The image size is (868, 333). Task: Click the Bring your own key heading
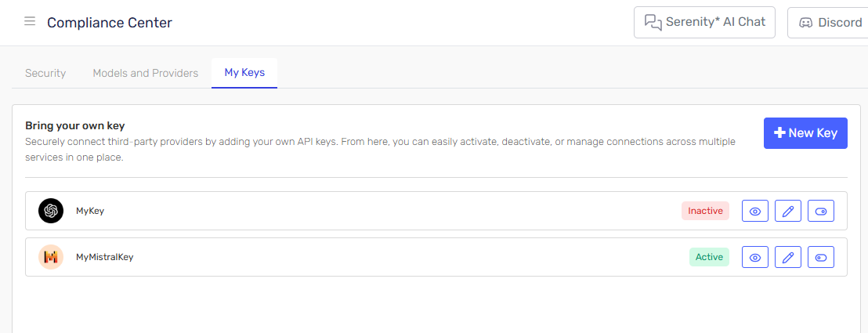(75, 126)
